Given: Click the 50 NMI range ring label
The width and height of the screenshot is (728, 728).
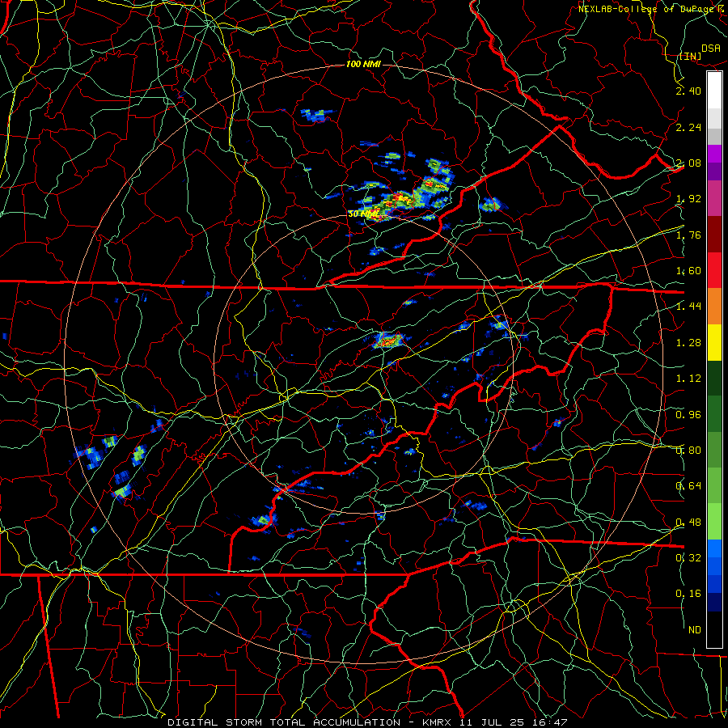Looking at the screenshot, I should [364, 214].
